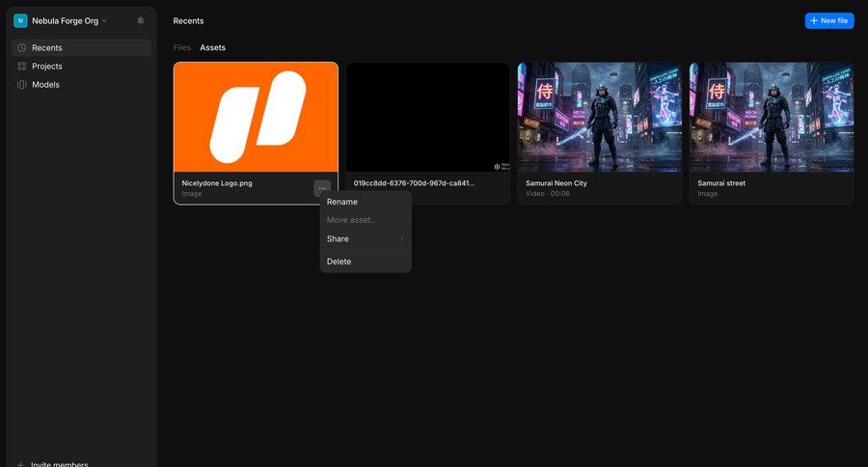Choose Delete from the context menu
The image size is (868, 467).
coord(366,261)
